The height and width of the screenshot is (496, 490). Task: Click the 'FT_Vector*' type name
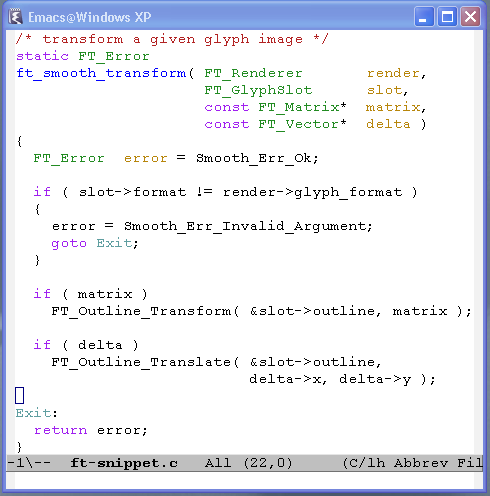302,124
